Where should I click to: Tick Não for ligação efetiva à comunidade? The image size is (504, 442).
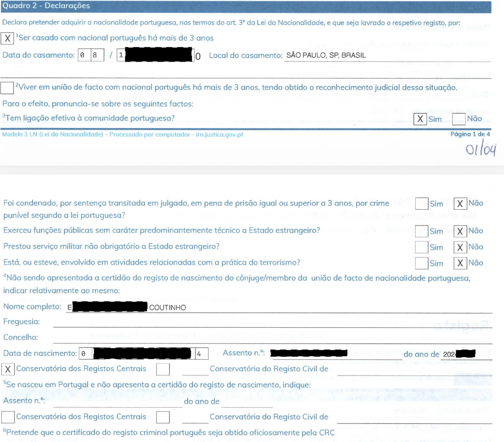click(459, 119)
